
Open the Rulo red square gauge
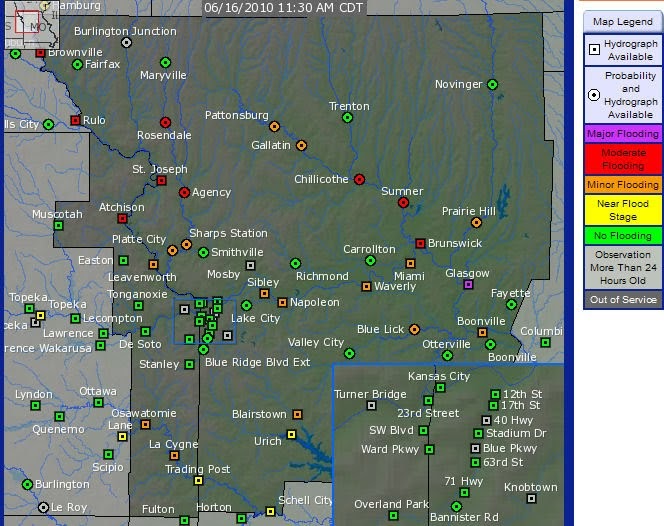click(75, 120)
